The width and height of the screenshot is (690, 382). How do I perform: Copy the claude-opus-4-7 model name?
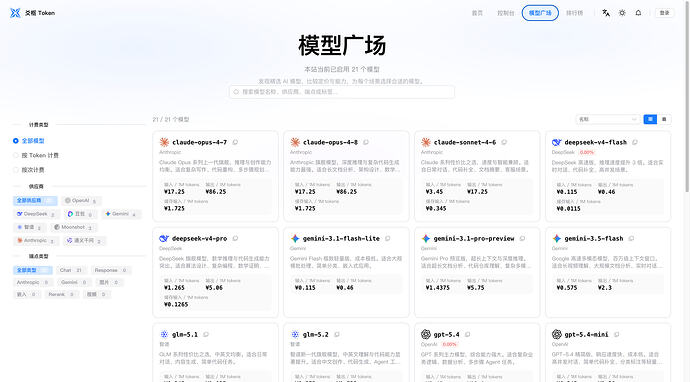pyautogui.click(x=235, y=142)
